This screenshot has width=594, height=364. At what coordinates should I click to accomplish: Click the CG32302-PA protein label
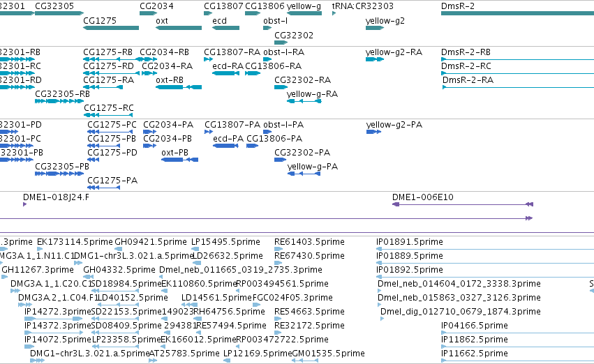pos(302,153)
